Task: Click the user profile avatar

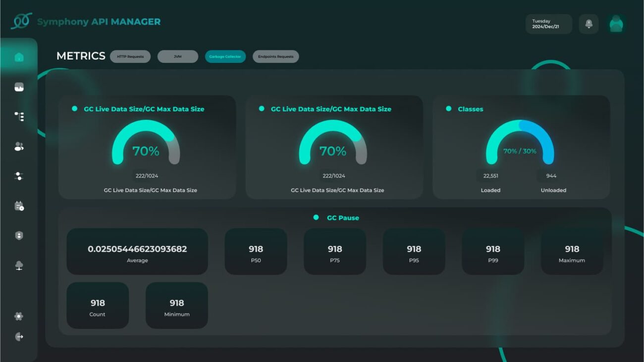Action: click(x=616, y=24)
